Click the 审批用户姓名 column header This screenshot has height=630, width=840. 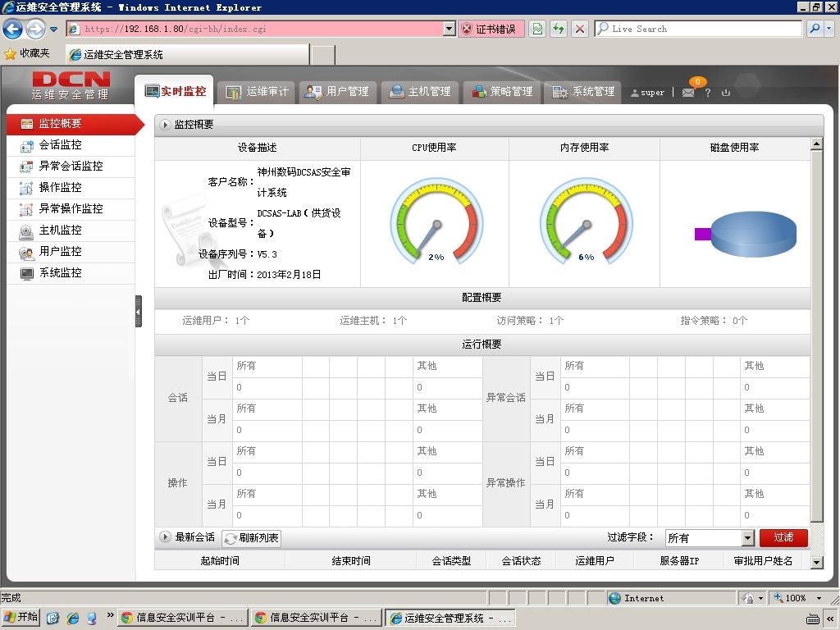click(x=764, y=561)
